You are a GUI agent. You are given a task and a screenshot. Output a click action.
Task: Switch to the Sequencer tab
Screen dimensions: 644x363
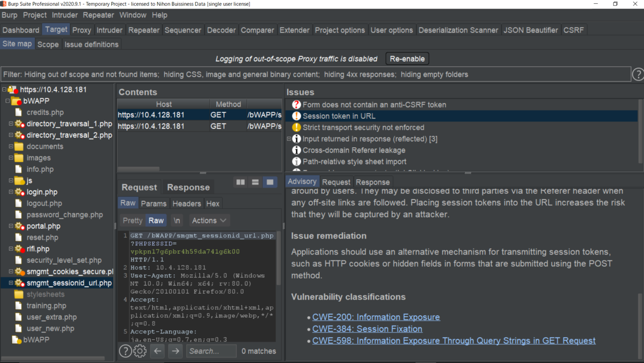[x=183, y=30]
